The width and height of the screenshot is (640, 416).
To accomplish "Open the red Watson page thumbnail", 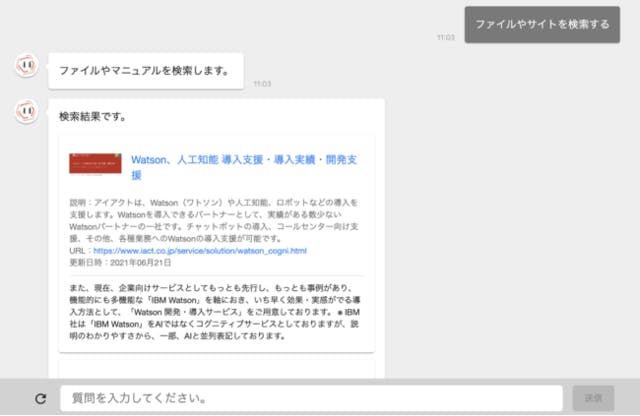I will click(x=95, y=163).
